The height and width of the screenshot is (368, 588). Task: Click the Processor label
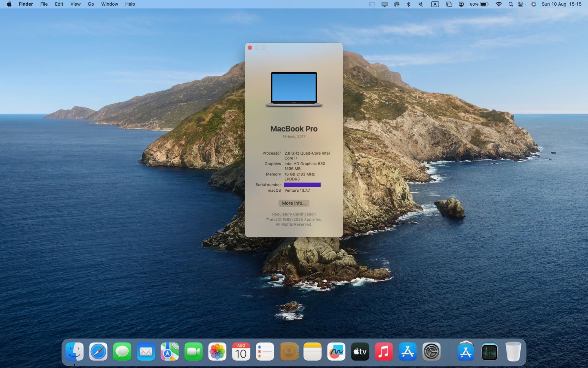[x=272, y=153]
